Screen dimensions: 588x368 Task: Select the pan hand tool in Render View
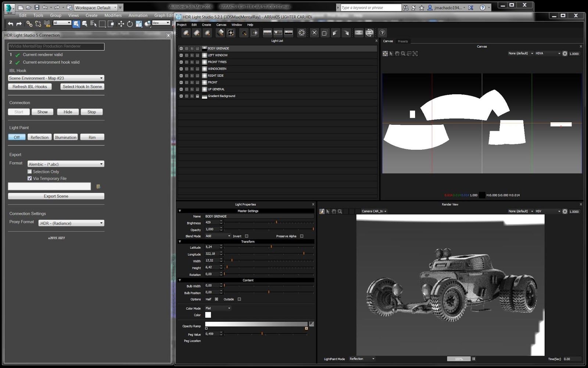334,211
